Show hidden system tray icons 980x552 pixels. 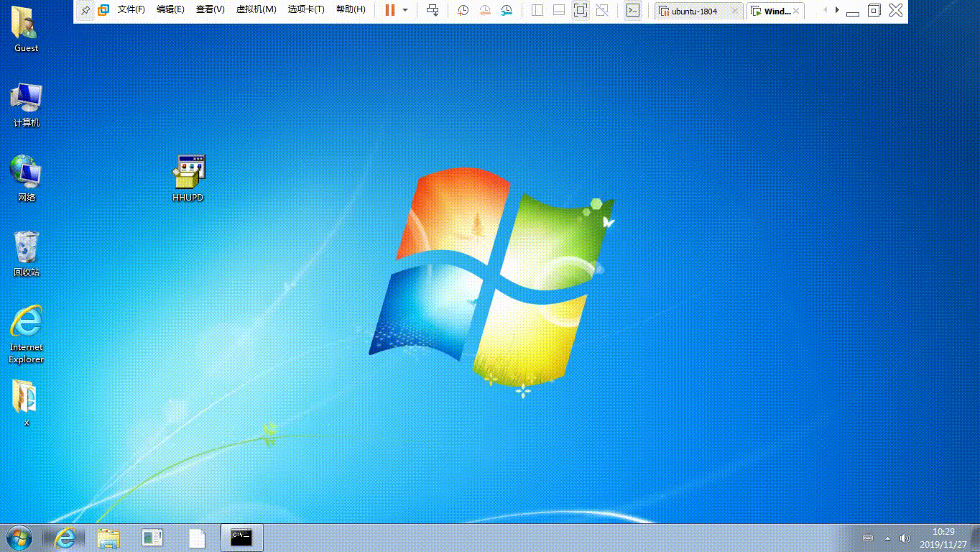tap(887, 538)
